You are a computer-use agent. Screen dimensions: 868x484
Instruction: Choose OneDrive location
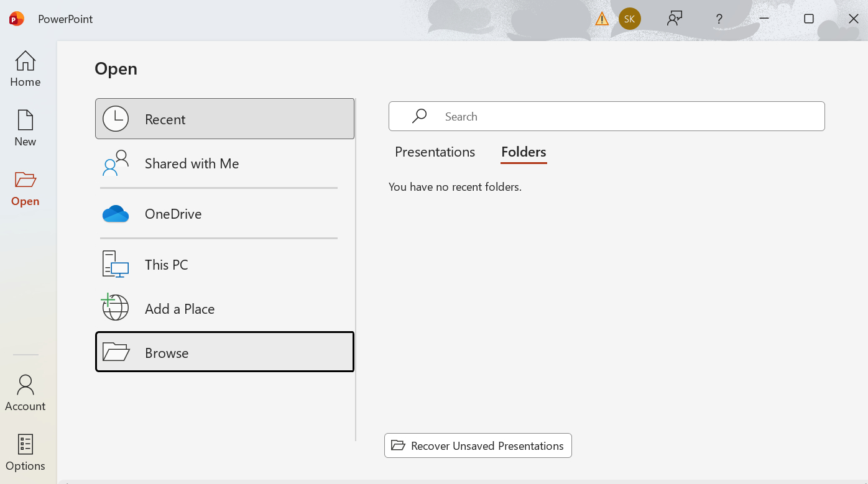tap(224, 214)
